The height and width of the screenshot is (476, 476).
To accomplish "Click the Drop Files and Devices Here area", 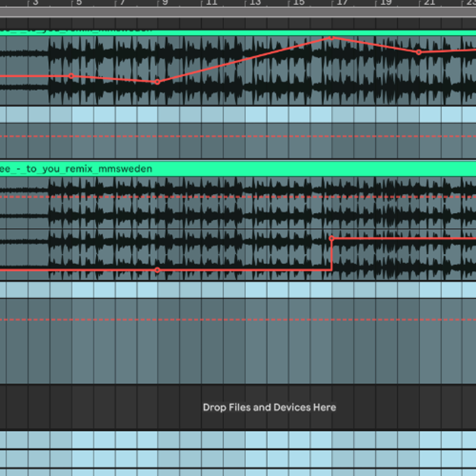I will 269,407.
